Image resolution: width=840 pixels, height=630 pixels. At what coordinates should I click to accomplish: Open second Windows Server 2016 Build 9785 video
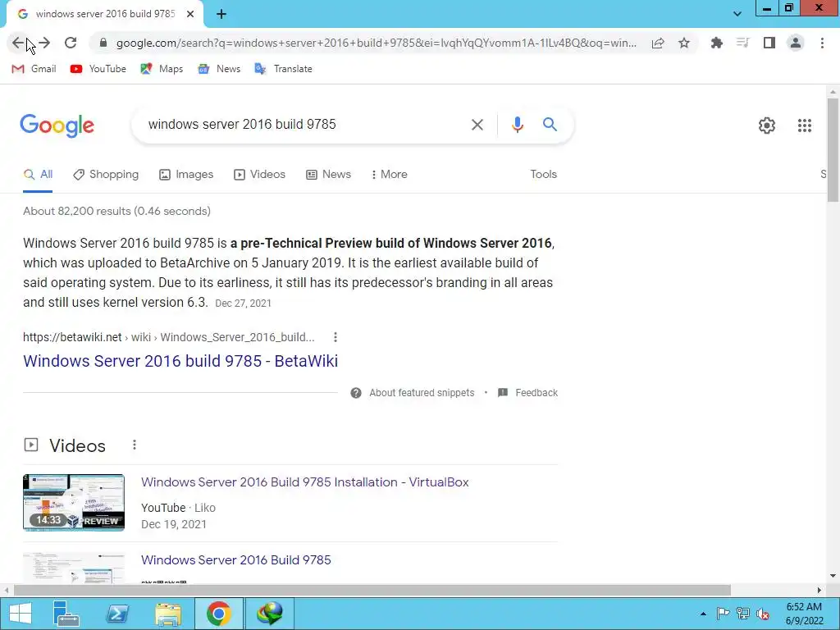(x=236, y=559)
